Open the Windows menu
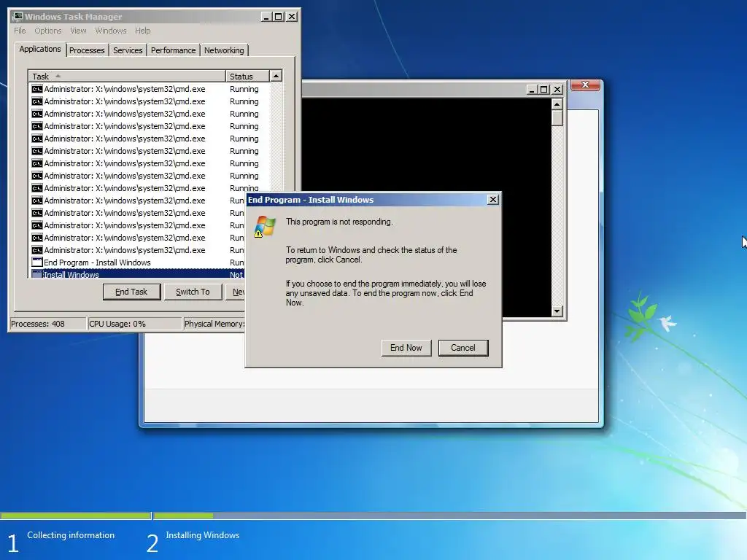This screenshot has height=560, width=747. 111,31
